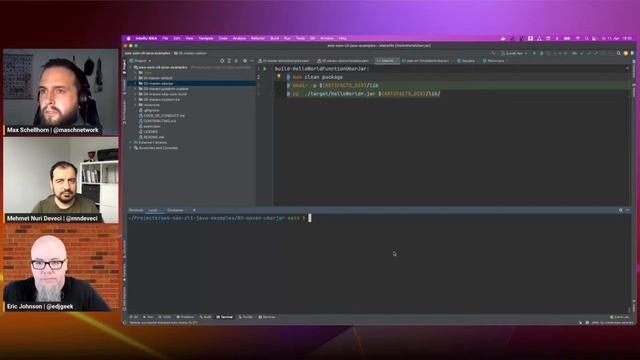640x360 pixels.
Task: Open the Event Log in the status bar
Action: click(x=620, y=317)
